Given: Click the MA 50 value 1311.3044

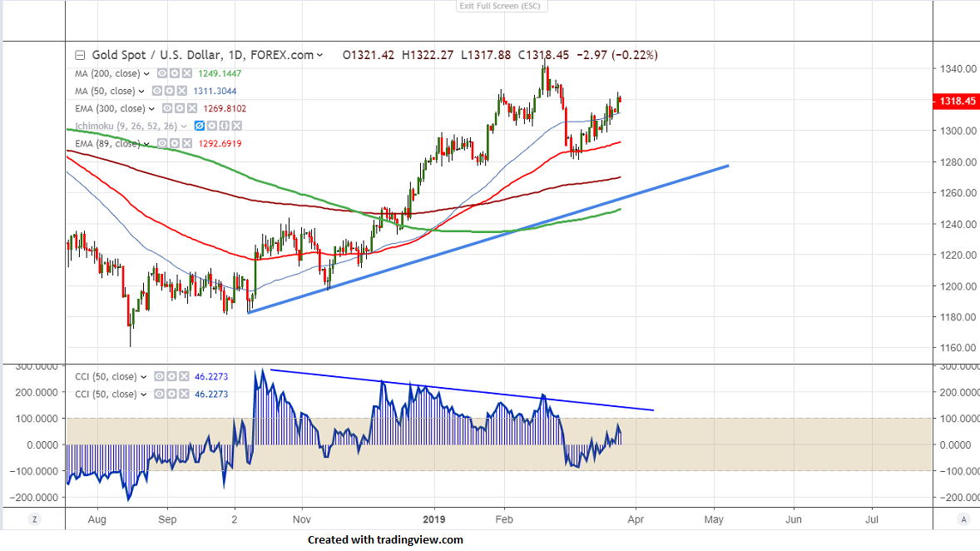Looking at the screenshot, I should (215, 91).
